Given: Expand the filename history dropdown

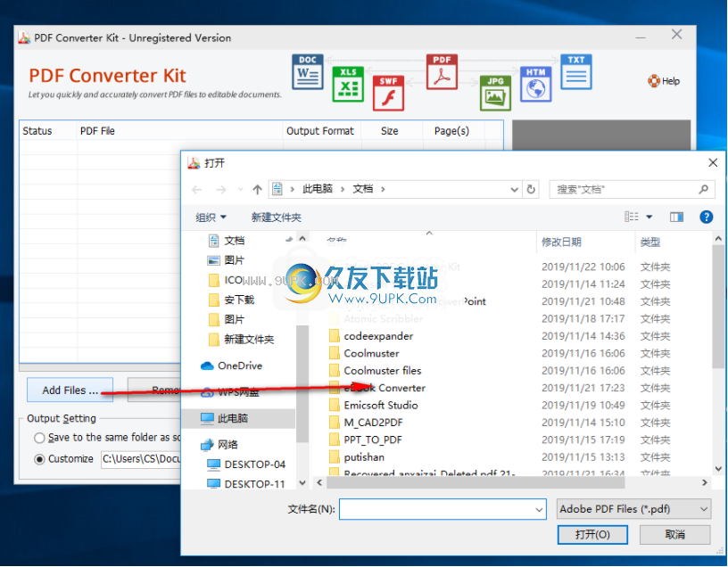Looking at the screenshot, I should 539,509.
